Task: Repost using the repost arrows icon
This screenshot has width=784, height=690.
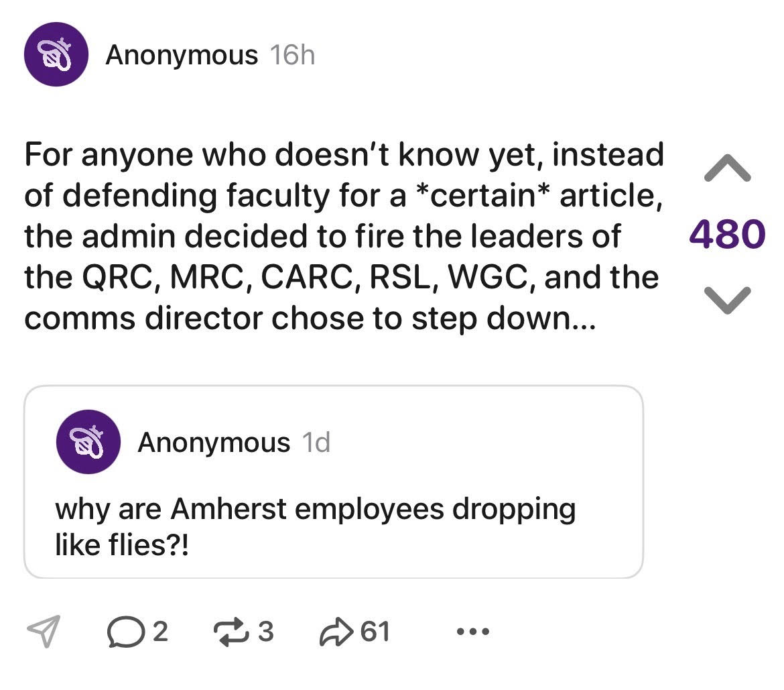Action: pyautogui.click(x=231, y=632)
